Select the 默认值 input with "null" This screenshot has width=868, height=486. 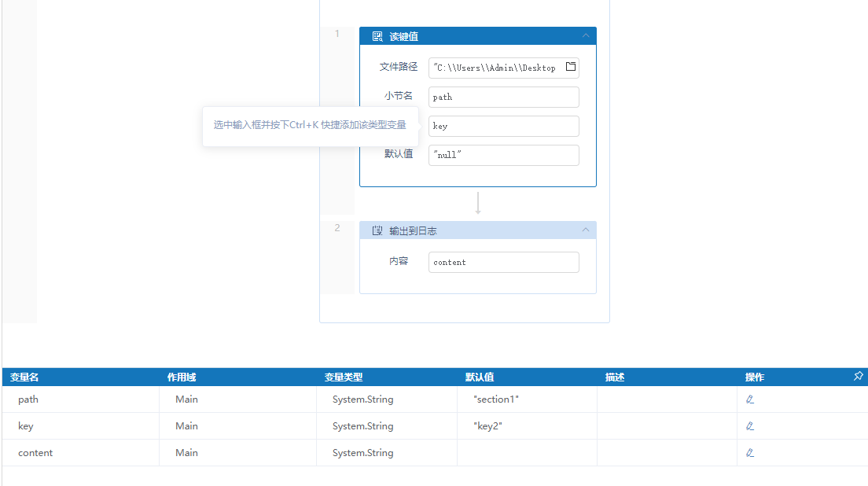(503, 155)
